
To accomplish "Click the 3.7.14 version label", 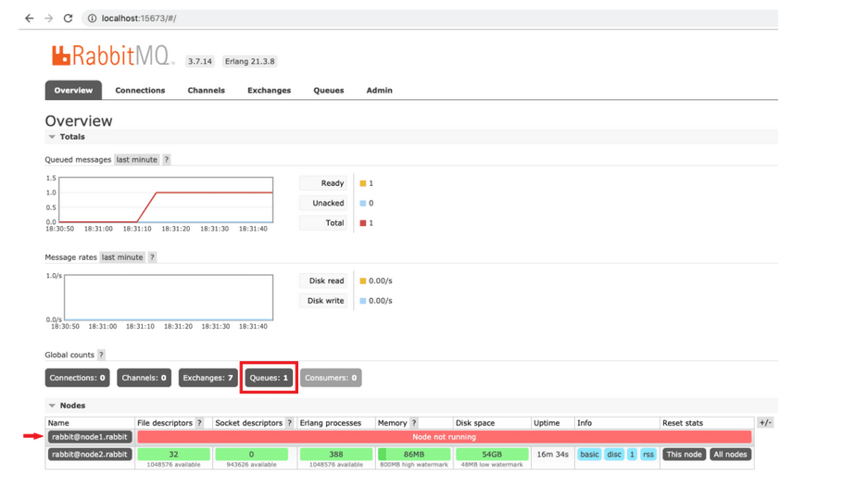I will click(x=200, y=61).
